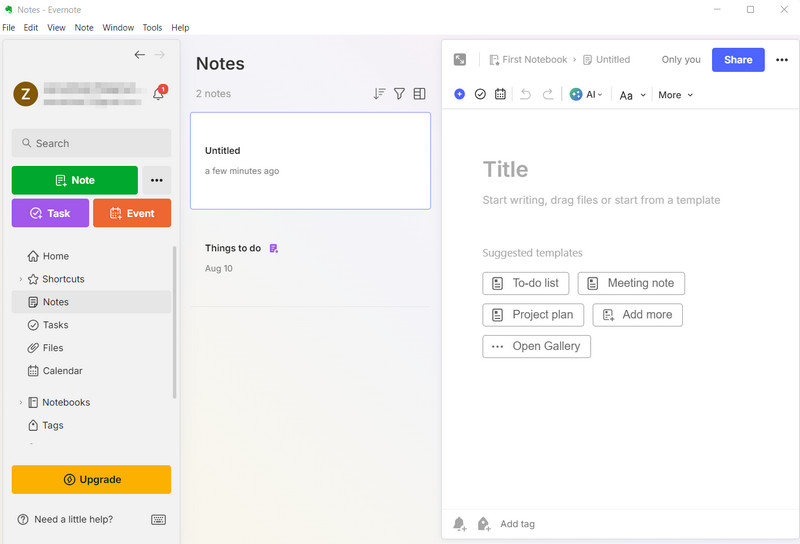Viewport: 800px width, 544px height.
Task: Click Add more templates
Action: click(637, 315)
